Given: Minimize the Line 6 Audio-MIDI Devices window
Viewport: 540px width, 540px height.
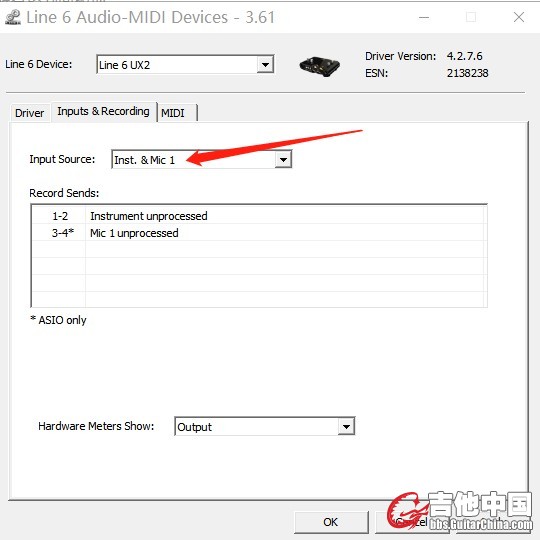Looking at the screenshot, I should [x=424, y=17].
